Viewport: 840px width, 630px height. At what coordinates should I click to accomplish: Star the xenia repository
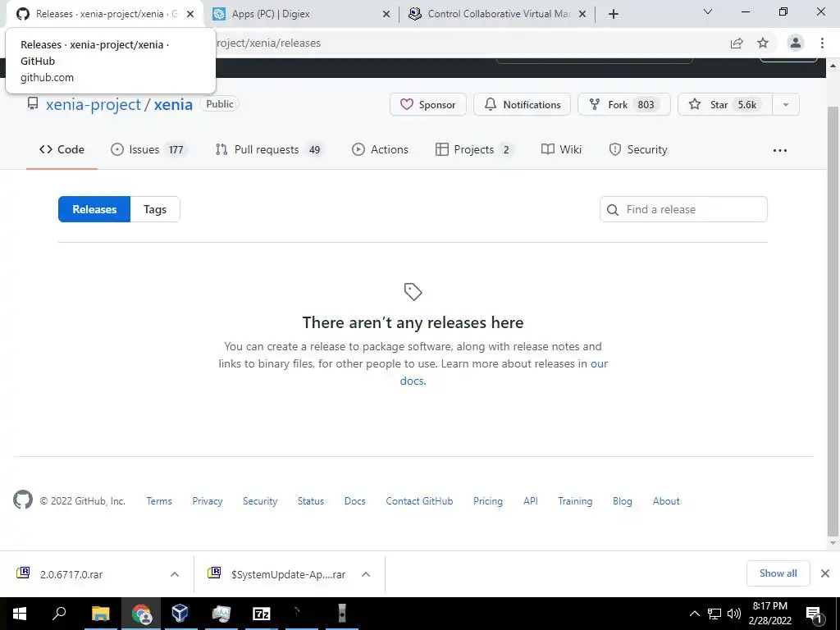pos(725,104)
